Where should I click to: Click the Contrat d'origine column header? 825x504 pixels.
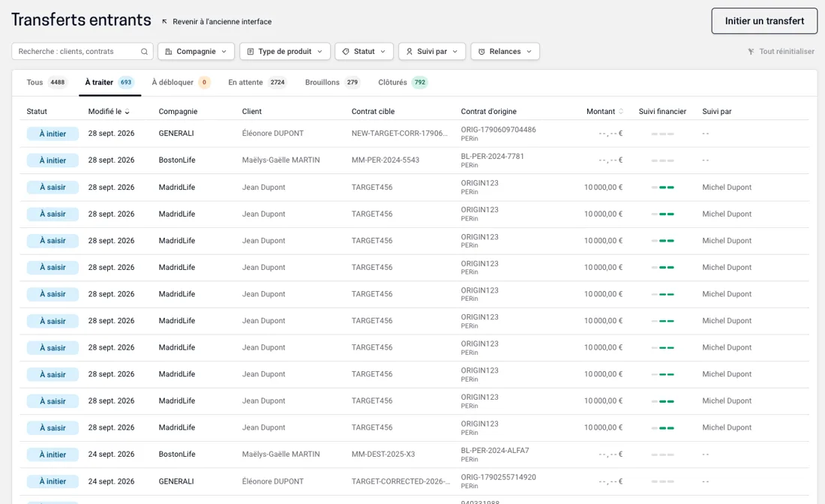pyautogui.click(x=489, y=112)
